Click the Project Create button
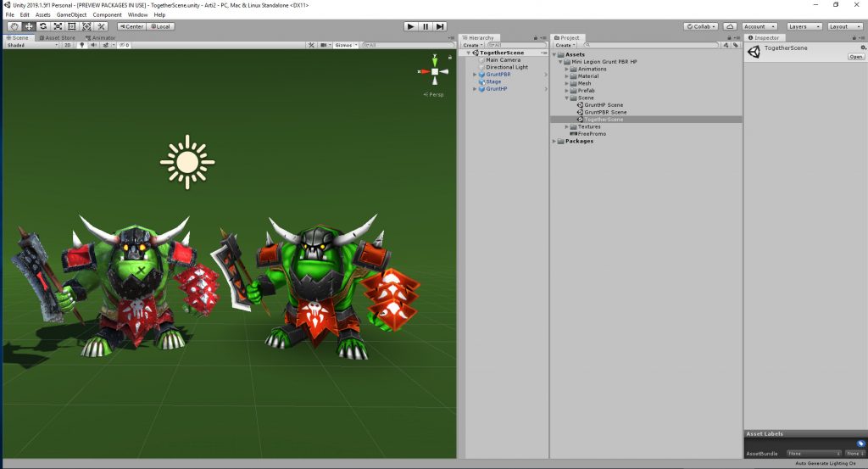868x469 pixels. (565, 46)
